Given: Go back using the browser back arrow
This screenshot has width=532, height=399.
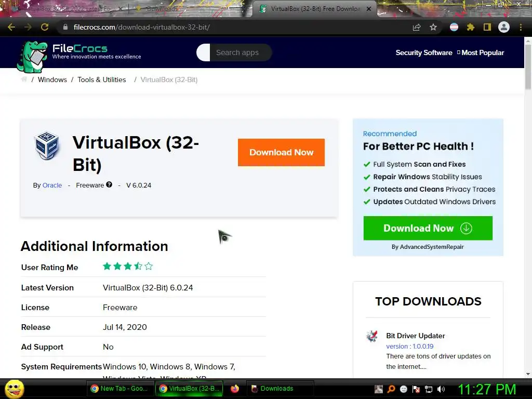Looking at the screenshot, I should click(11, 27).
